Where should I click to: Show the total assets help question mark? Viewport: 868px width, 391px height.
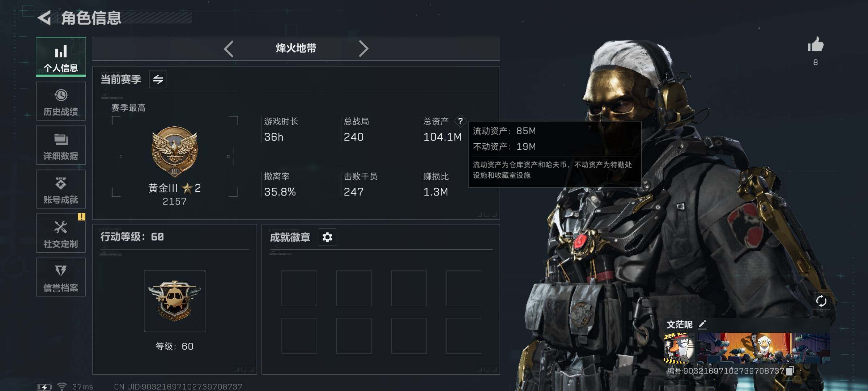(460, 121)
